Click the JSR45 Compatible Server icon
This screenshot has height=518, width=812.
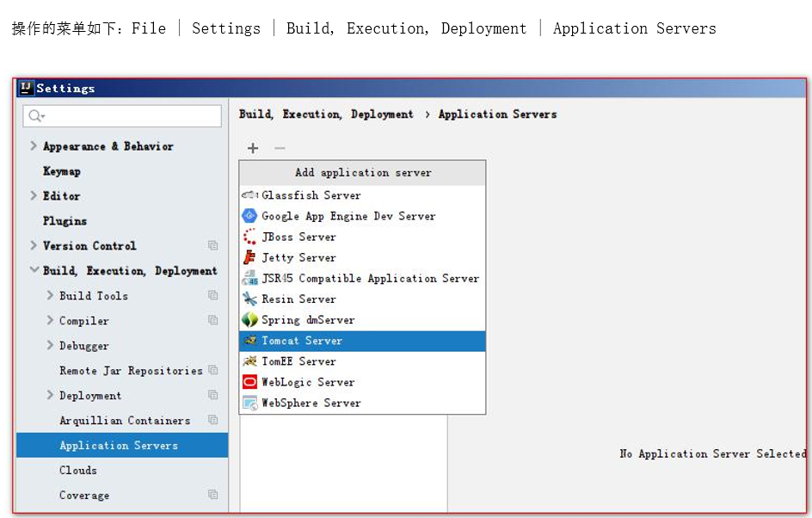point(249,278)
